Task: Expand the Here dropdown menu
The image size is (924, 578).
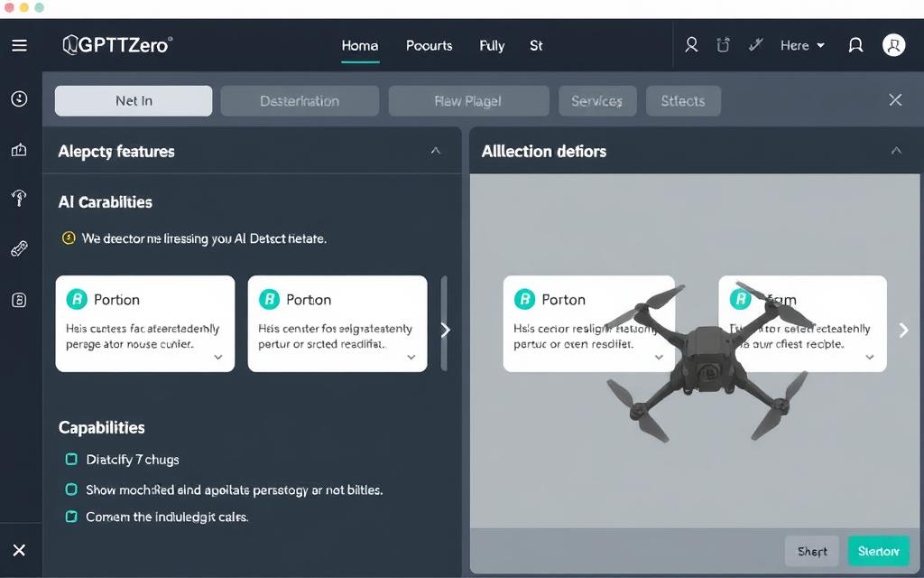Action: coord(802,44)
